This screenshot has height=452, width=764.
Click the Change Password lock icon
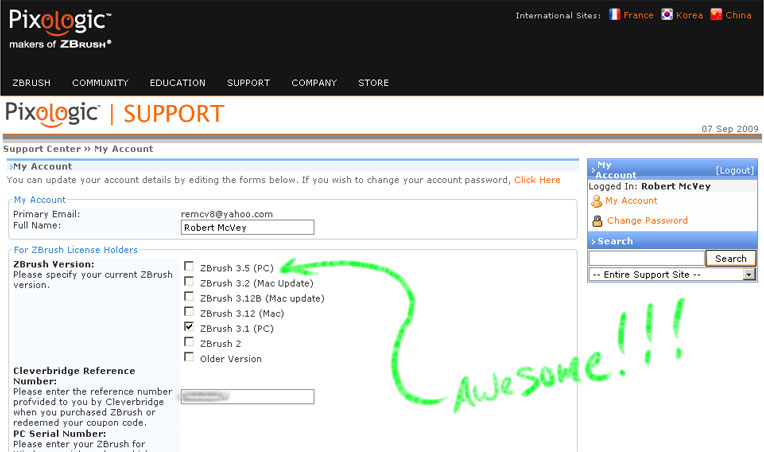(x=597, y=221)
